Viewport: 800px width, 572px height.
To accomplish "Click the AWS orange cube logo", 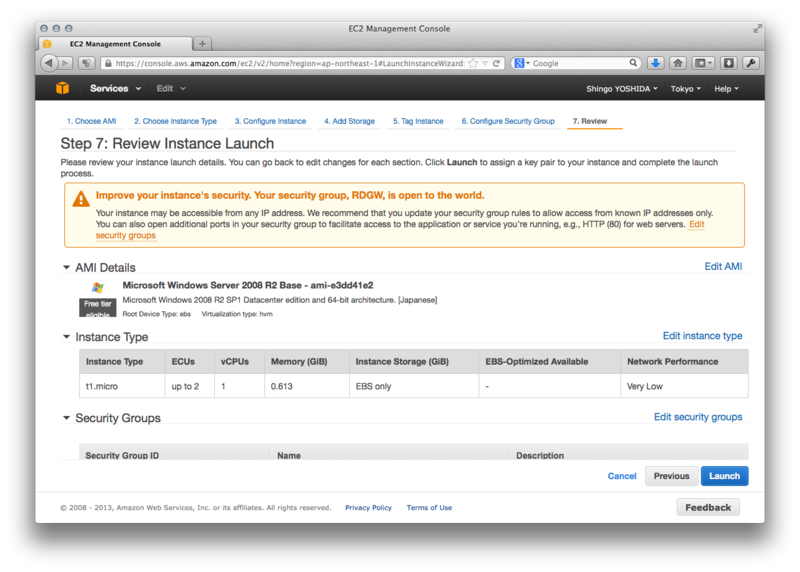I will coord(62,88).
